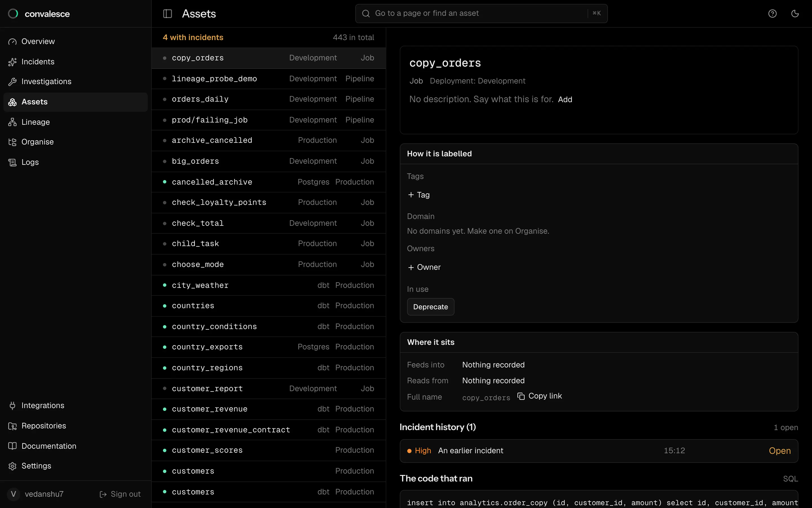Click the 4 with incidents filter
Screen dimensions: 812x508
pyautogui.click(x=193, y=37)
